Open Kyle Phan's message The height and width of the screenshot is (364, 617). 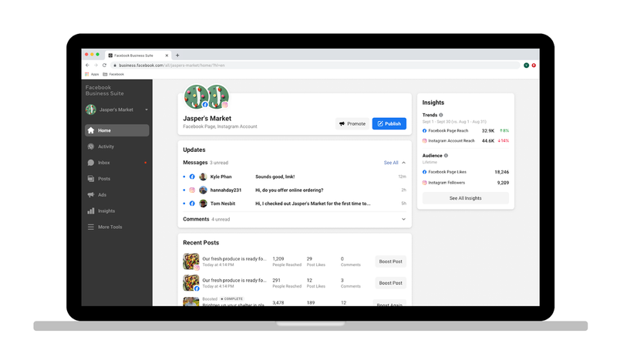295,177
